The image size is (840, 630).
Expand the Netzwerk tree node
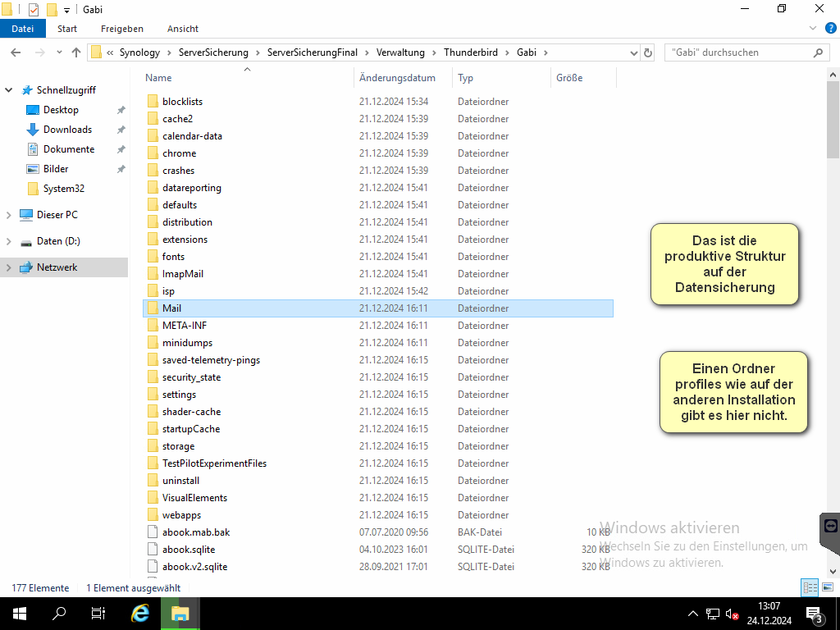coord(8,267)
